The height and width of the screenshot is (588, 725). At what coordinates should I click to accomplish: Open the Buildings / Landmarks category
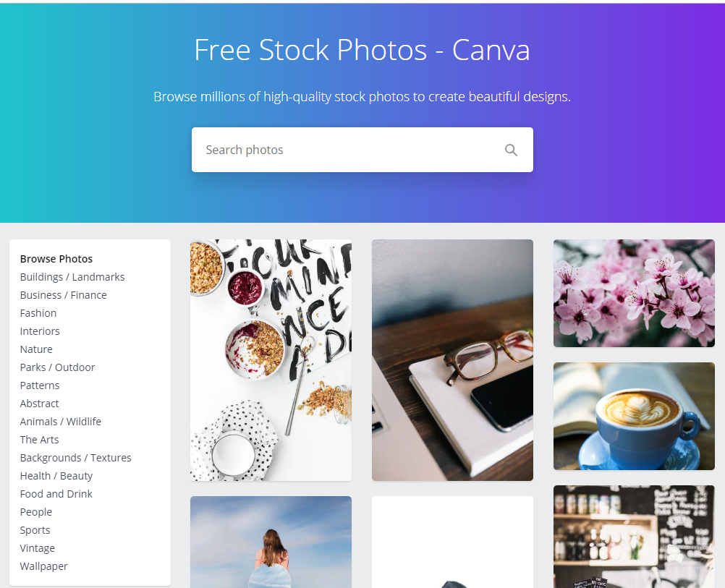[72, 277]
